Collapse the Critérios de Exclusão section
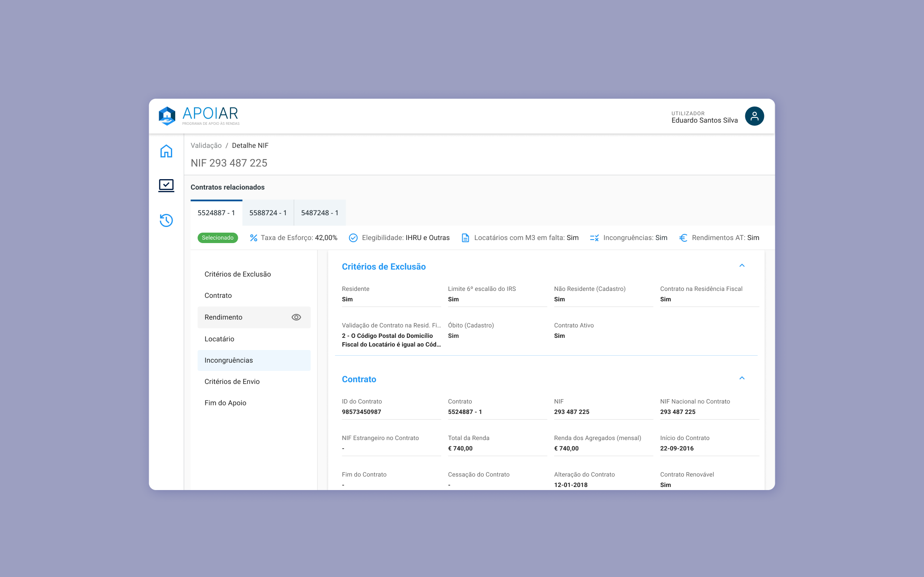924x577 pixels. click(x=742, y=266)
